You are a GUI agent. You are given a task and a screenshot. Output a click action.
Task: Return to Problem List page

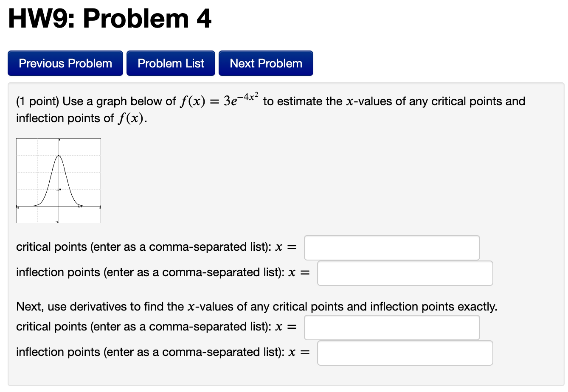171,63
